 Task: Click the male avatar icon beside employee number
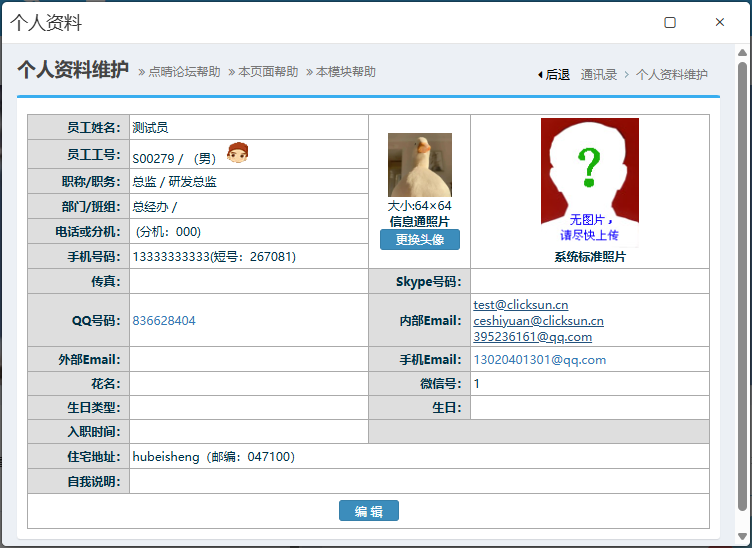click(x=237, y=153)
